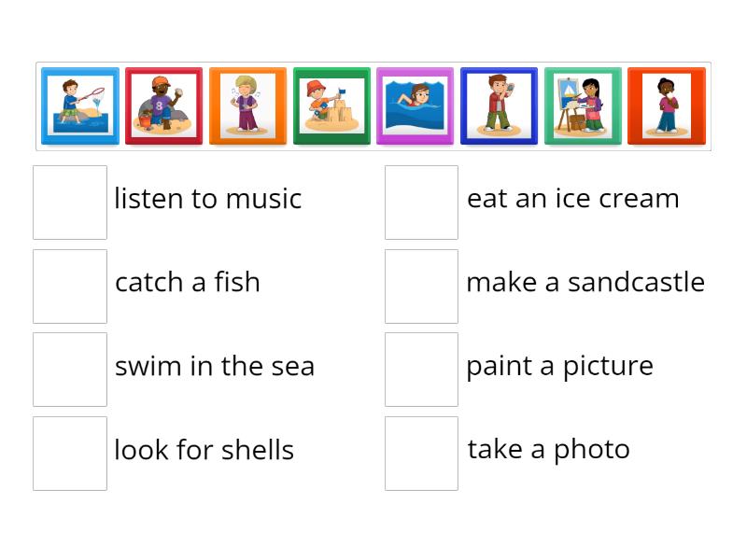747x560 pixels.
Task: Click the empty box next to "paint a picture"
Action: (x=421, y=370)
